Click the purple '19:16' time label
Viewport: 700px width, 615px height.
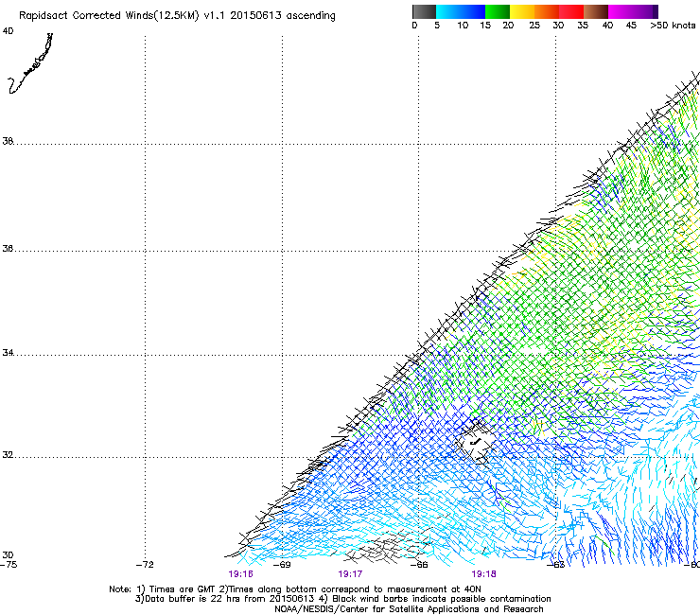[240, 574]
